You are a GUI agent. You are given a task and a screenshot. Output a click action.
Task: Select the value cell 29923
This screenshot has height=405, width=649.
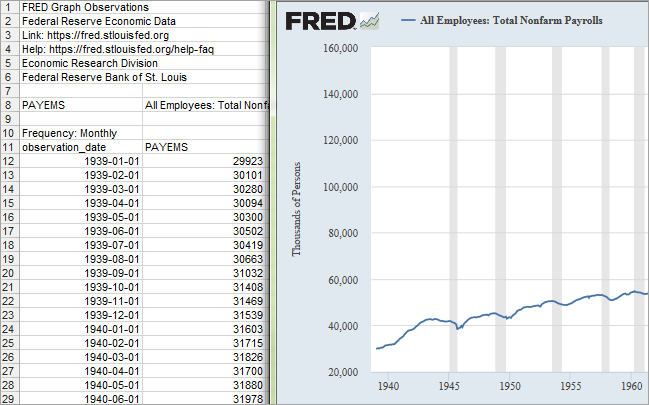206,161
